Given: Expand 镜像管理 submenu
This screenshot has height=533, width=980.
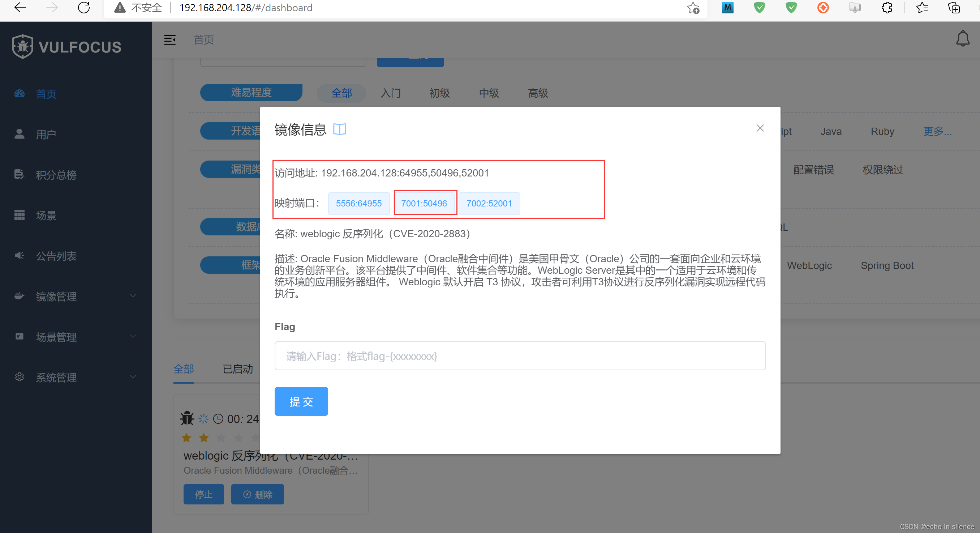Looking at the screenshot, I should 76,296.
